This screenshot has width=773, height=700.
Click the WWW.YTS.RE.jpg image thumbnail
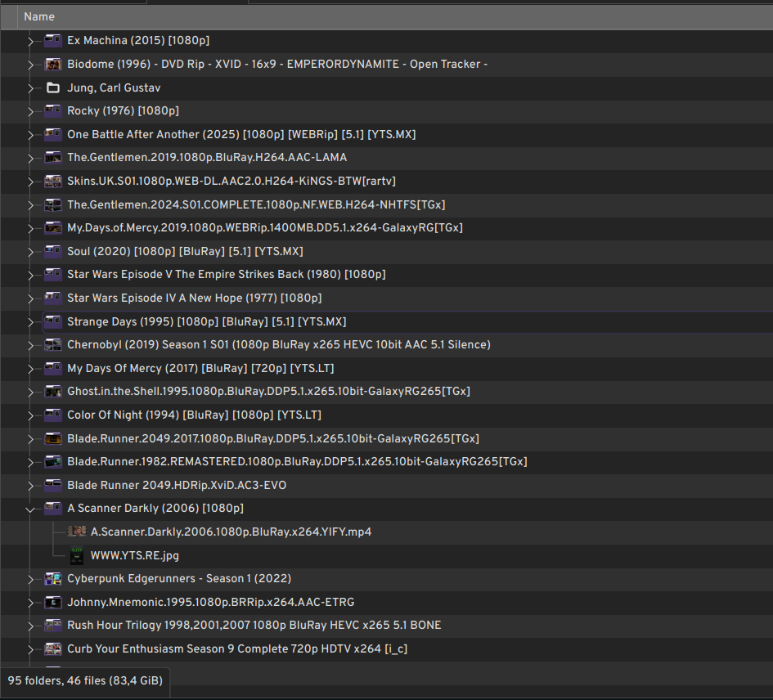tap(76, 555)
